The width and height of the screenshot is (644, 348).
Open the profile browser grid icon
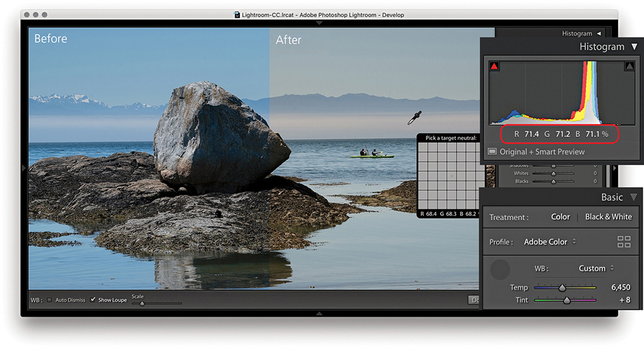pos(624,242)
